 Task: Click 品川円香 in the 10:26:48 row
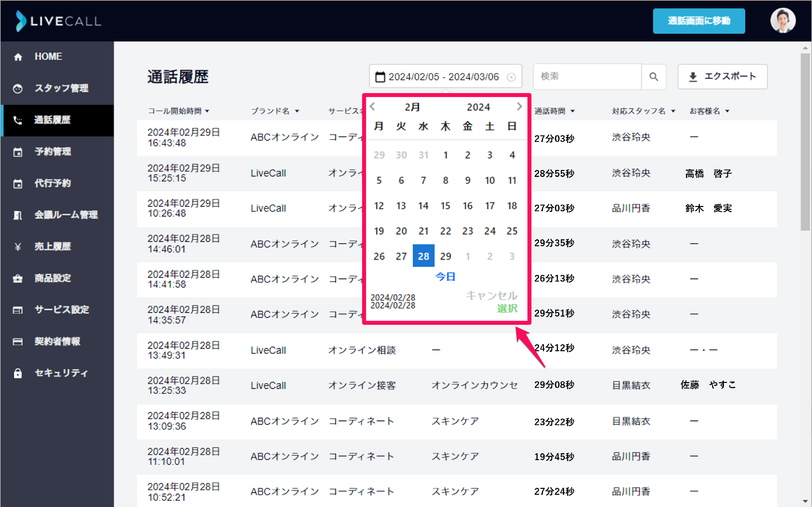point(631,208)
